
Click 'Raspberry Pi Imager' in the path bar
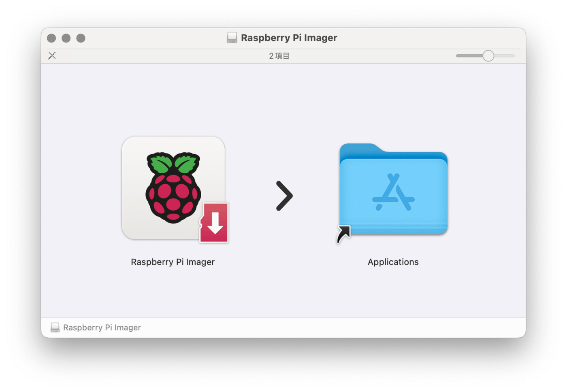click(x=102, y=327)
